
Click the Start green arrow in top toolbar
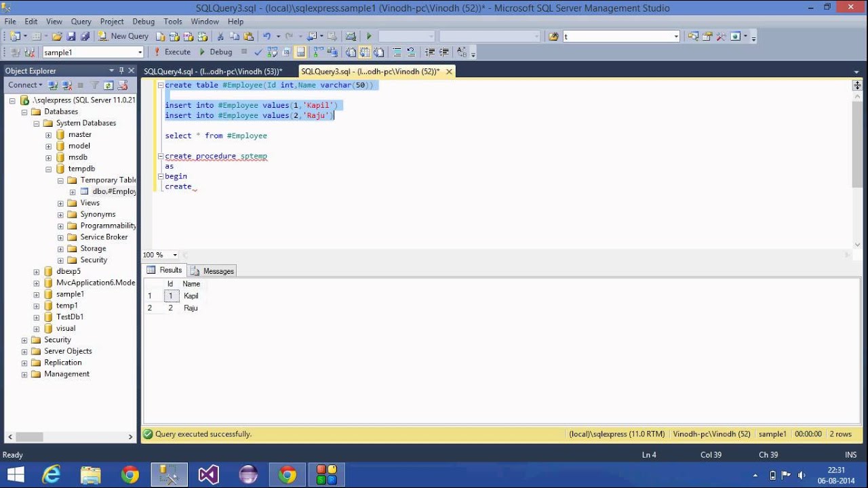(369, 36)
